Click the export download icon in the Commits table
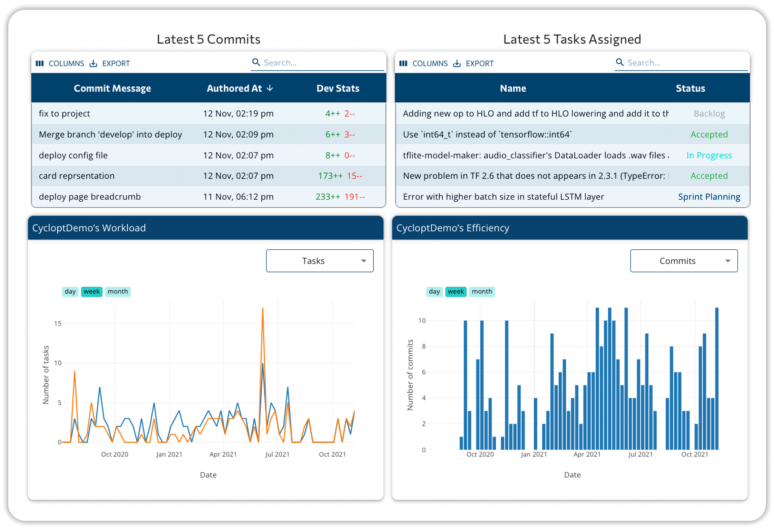The image size is (774, 532). [x=93, y=63]
